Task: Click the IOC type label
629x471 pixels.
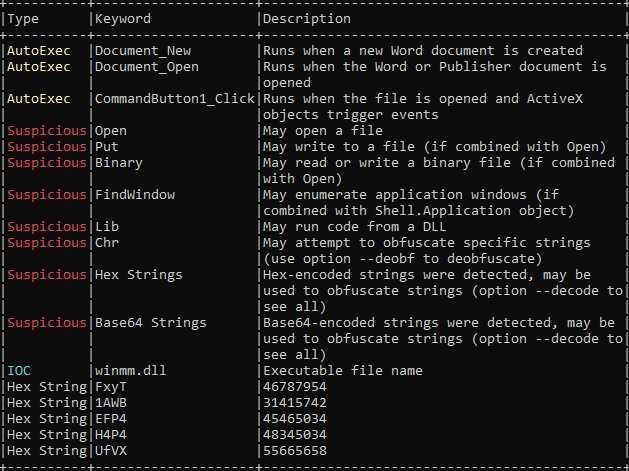Action: 19,371
